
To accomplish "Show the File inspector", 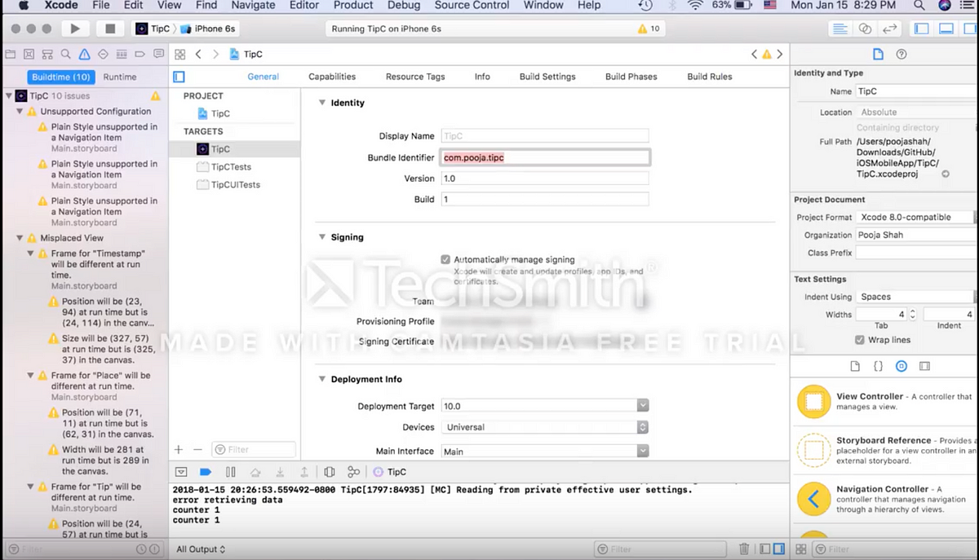I will [878, 55].
